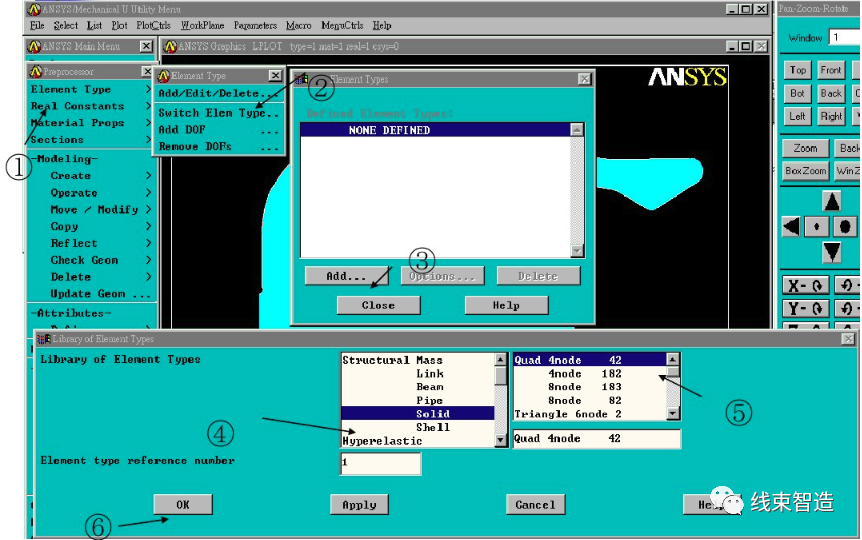This screenshot has width=862, height=540.
Task: Choose Remove DOFs entry
Action: point(218,146)
